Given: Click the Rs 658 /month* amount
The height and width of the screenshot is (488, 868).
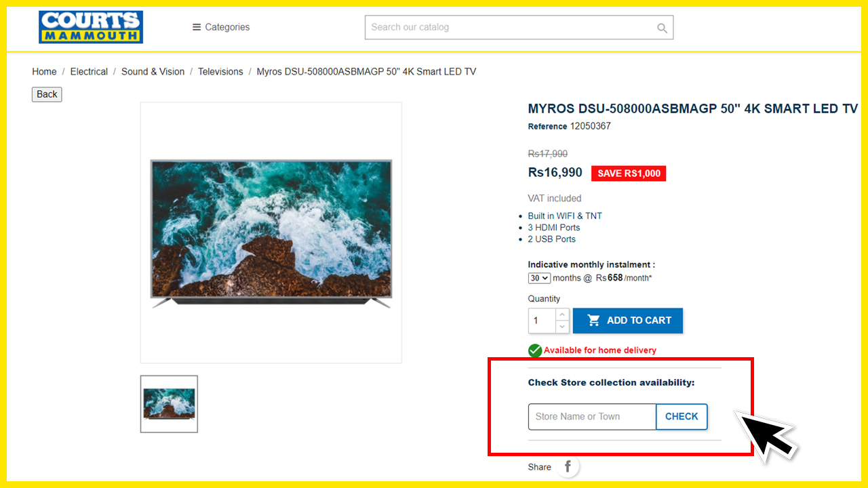Looking at the screenshot, I should coord(624,278).
